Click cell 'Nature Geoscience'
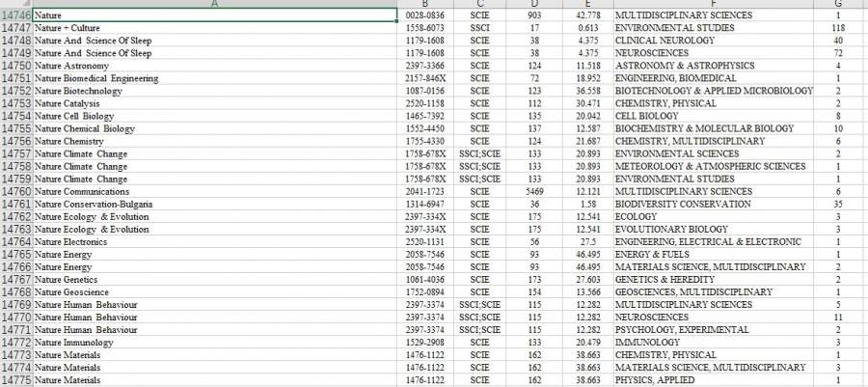This screenshot has width=868, height=387. pos(215,292)
